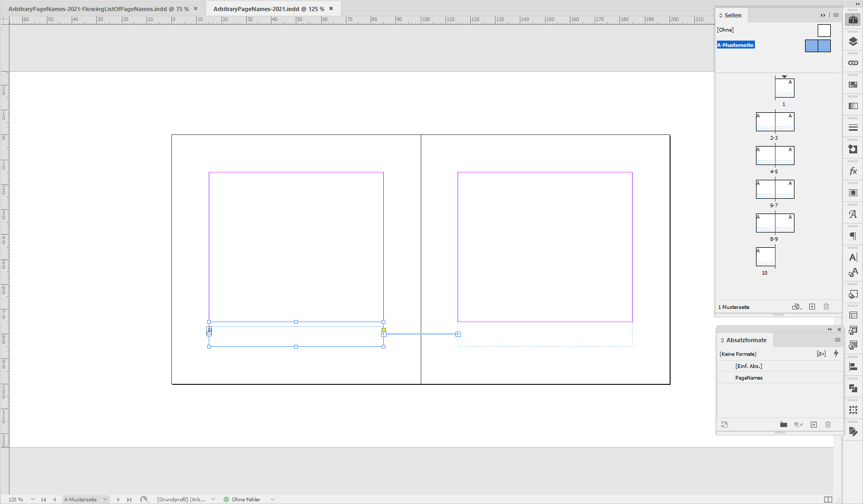The image size is (863, 504).
Task: Close the ArbitraryPageNames-2021.indd document tab
Action: tap(331, 8)
